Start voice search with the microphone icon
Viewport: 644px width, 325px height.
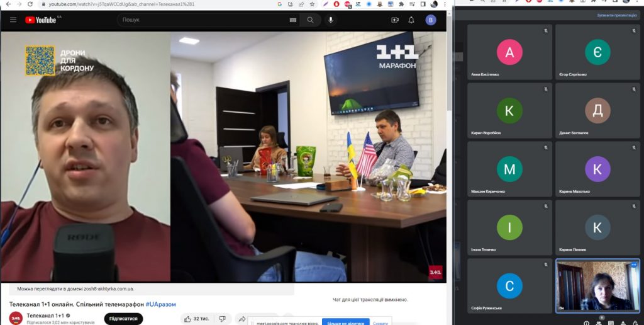[330, 20]
